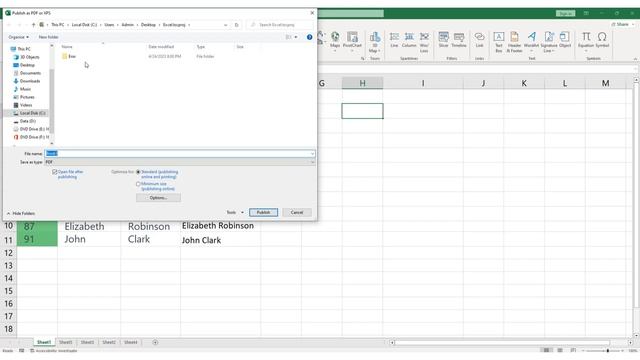Click the vertical scrollbar in Excel
The width and height of the screenshot is (640, 360).
click(x=636, y=196)
